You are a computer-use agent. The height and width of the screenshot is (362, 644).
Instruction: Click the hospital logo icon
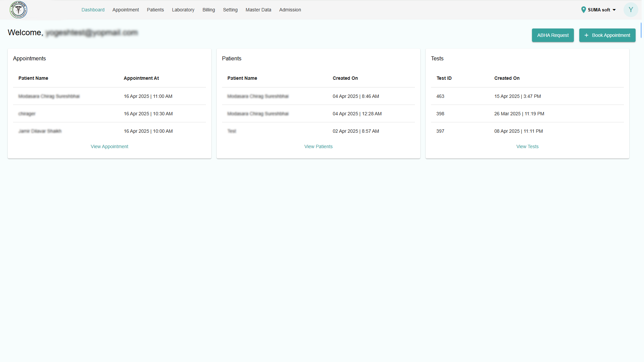pyautogui.click(x=18, y=10)
